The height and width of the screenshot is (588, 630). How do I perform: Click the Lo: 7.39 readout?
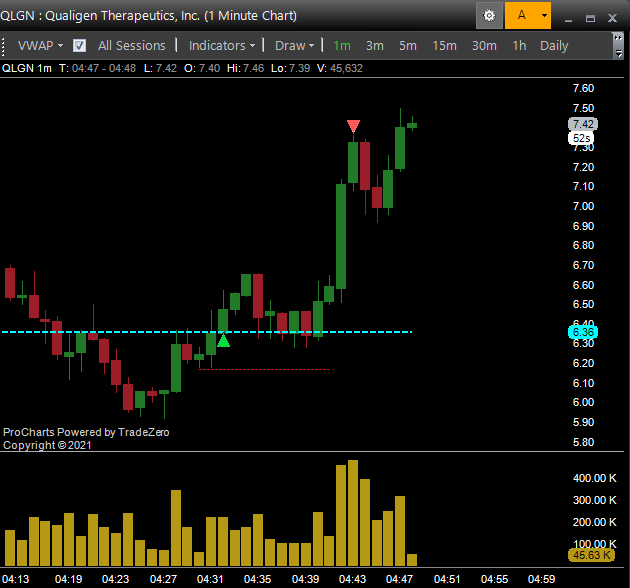pyautogui.click(x=290, y=68)
